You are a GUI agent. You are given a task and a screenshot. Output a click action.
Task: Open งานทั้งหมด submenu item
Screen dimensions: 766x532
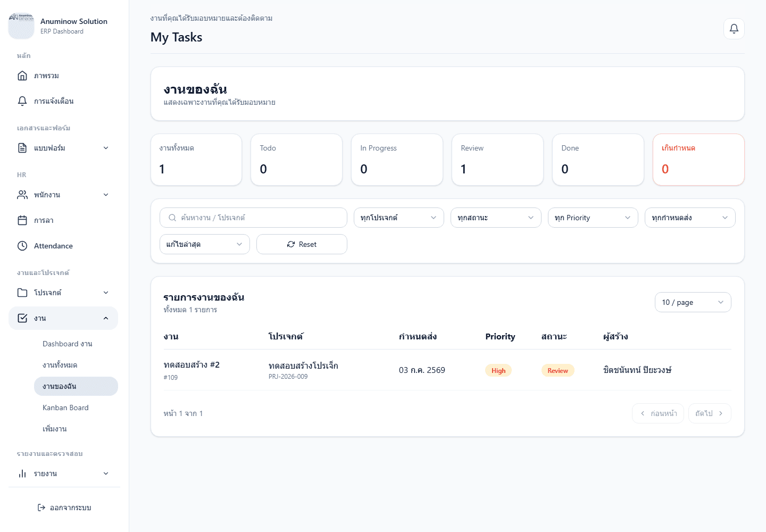[76, 365]
